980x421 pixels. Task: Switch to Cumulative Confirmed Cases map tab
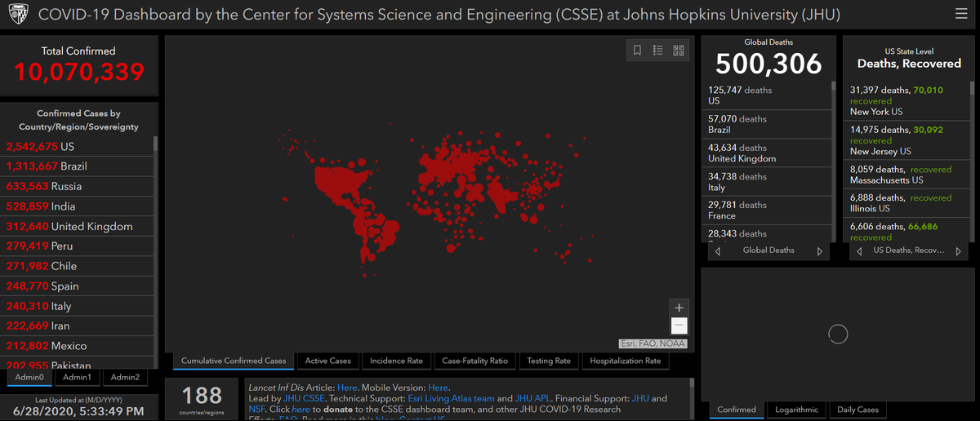pos(234,361)
